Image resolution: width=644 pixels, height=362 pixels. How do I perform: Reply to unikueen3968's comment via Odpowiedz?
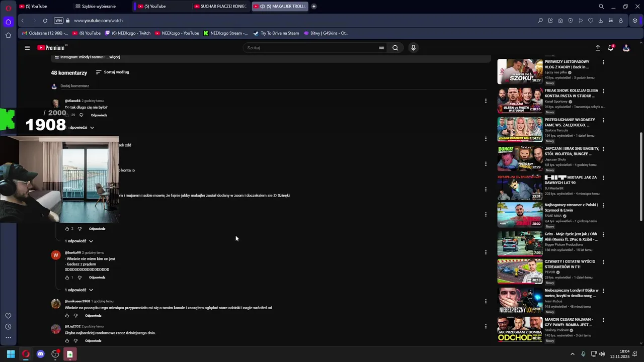[93, 316]
